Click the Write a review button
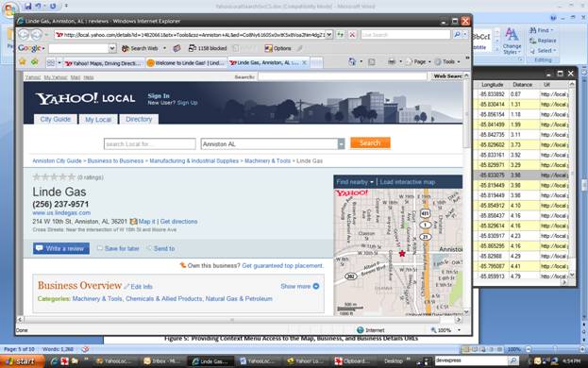The image size is (588, 368). pyautogui.click(x=61, y=248)
